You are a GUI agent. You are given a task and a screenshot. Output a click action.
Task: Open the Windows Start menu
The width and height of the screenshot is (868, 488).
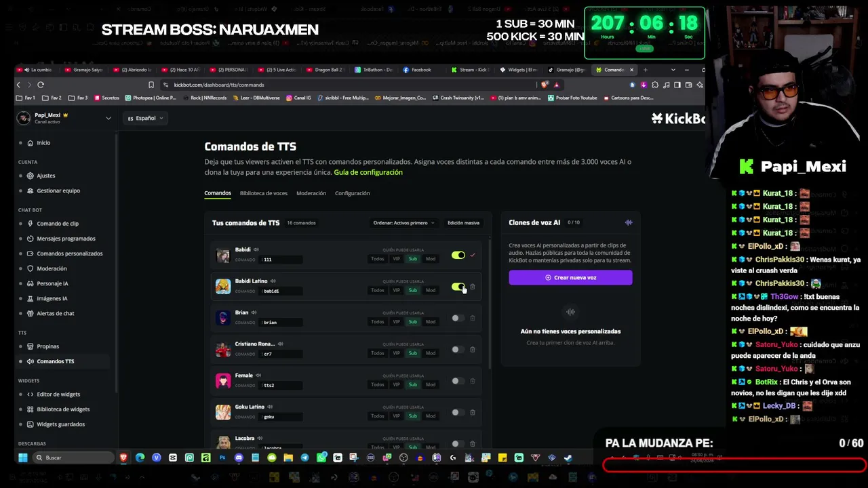(x=23, y=457)
